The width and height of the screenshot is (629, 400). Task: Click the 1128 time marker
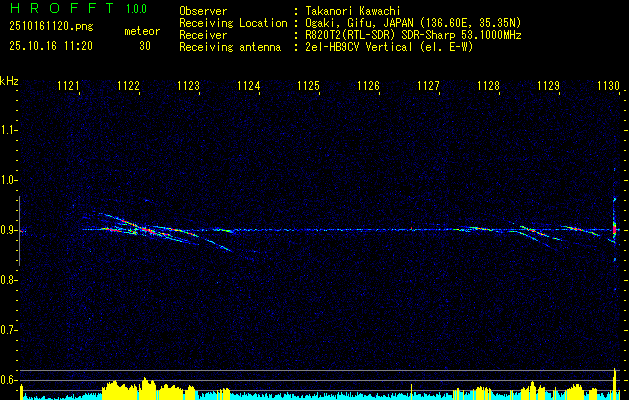[x=489, y=86]
